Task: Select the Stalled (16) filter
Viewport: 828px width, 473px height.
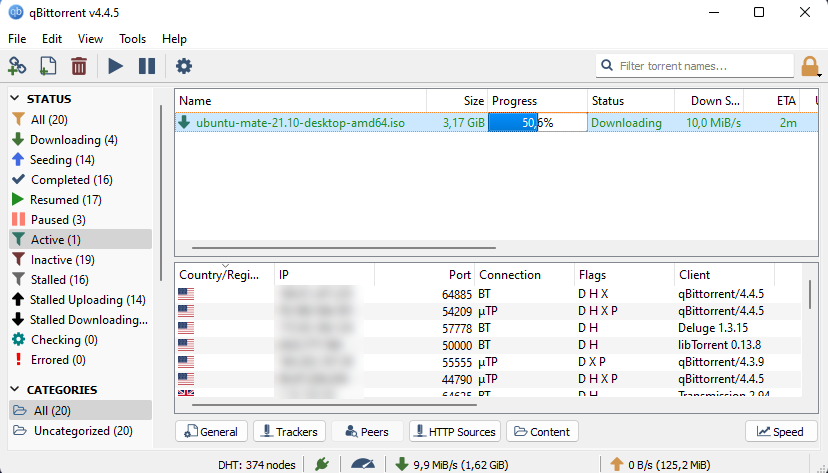Action: (x=80, y=280)
